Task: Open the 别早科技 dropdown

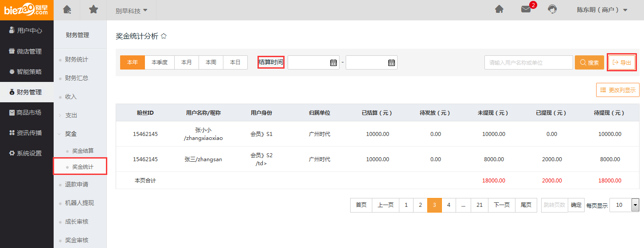Action: click(x=132, y=10)
